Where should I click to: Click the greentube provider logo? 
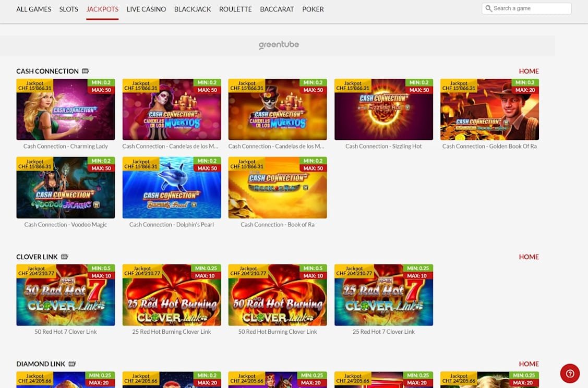tap(279, 45)
